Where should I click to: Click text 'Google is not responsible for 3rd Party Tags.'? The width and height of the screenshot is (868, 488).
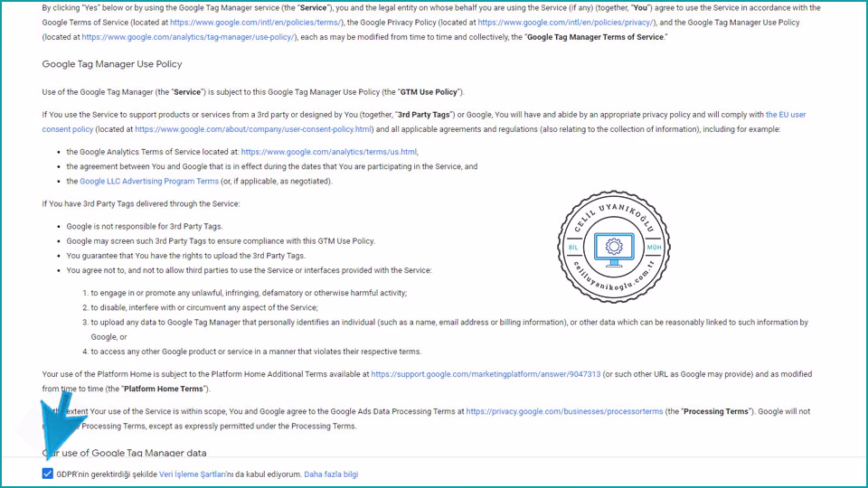click(145, 226)
